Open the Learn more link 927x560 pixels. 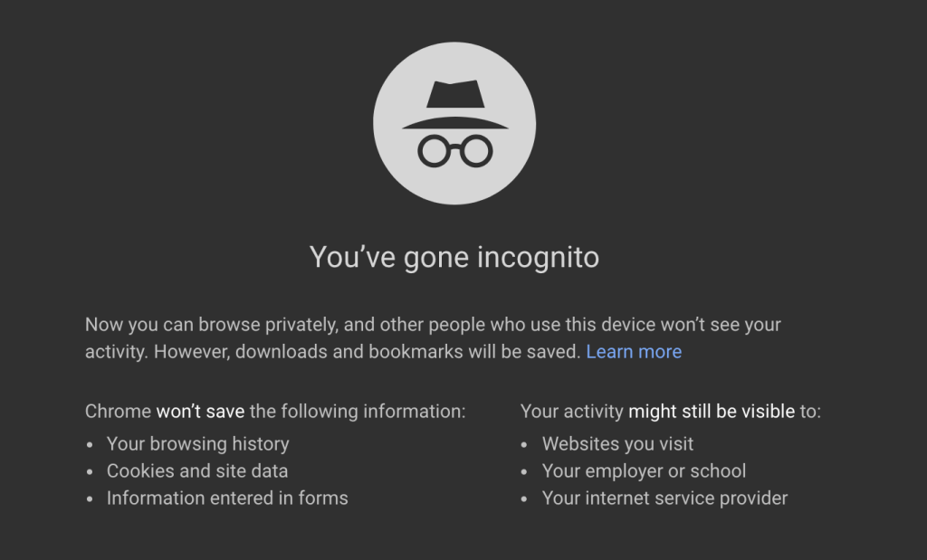634,352
